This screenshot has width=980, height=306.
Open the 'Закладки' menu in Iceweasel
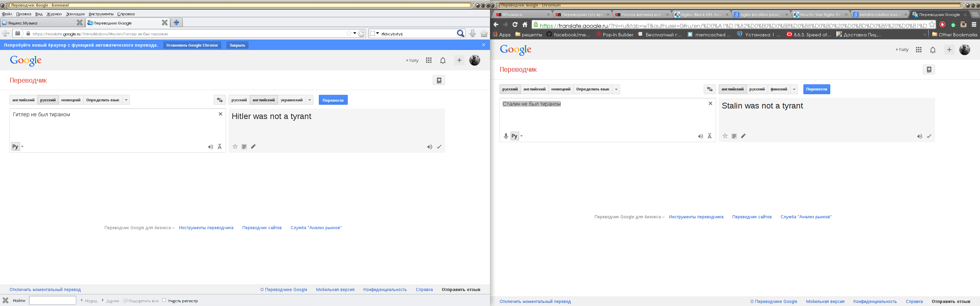point(75,14)
